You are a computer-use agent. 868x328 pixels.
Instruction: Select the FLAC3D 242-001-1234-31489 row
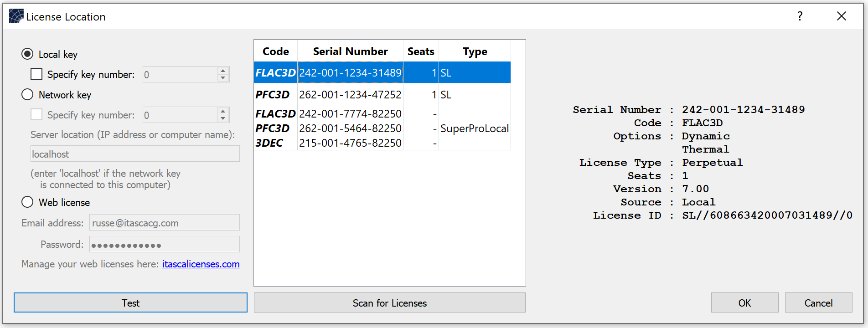coord(350,73)
